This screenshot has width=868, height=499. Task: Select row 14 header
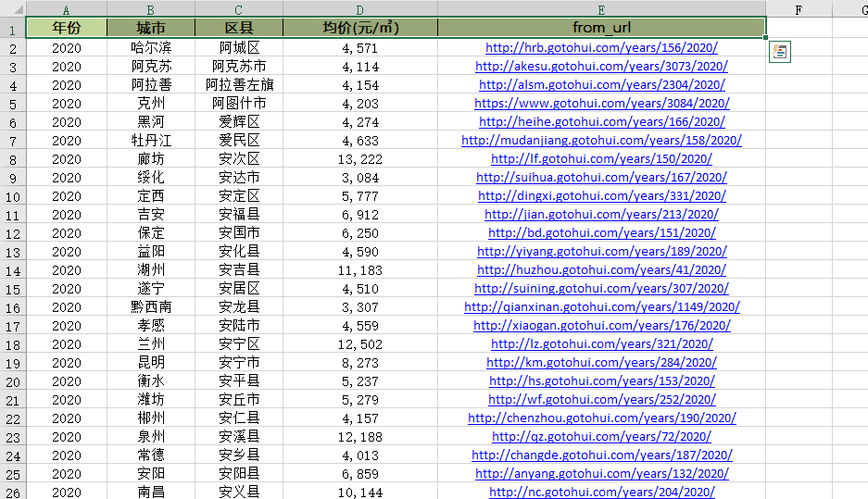[x=13, y=271]
